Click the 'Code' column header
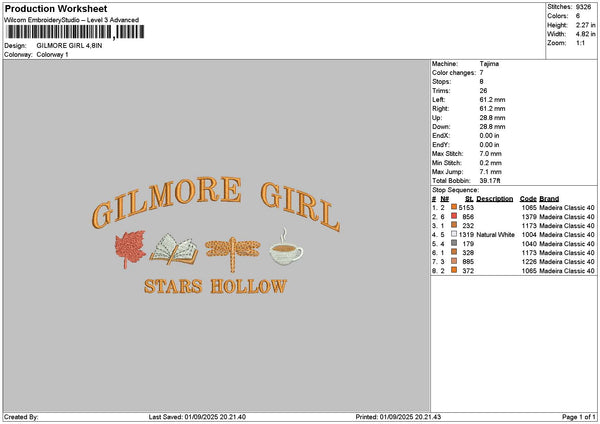 click(x=528, y=199)
